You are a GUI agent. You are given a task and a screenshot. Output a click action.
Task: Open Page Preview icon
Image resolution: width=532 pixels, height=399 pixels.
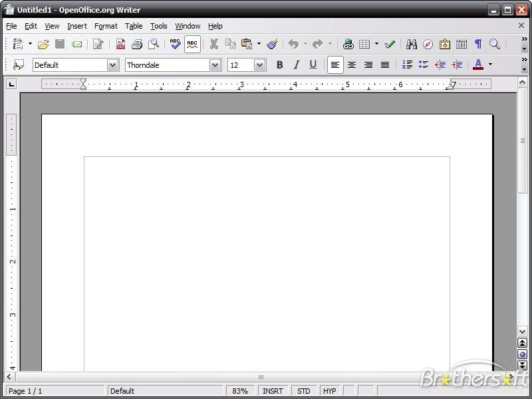tap(154, 44)
